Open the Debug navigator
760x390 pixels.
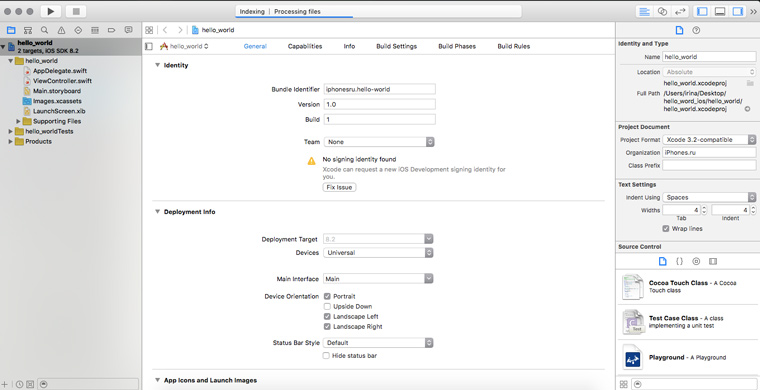pos(95,30)
